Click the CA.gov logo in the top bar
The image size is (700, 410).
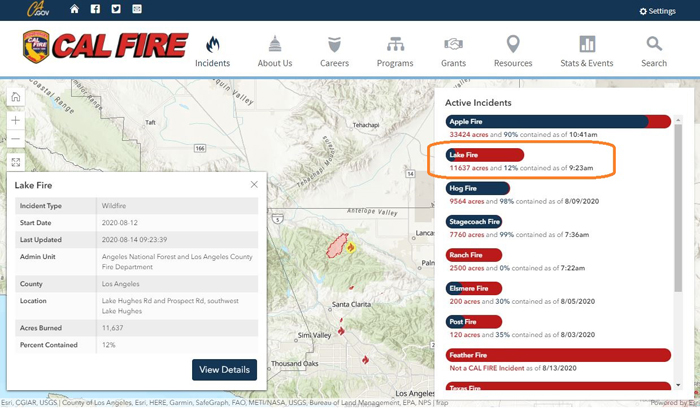point(38,9)
